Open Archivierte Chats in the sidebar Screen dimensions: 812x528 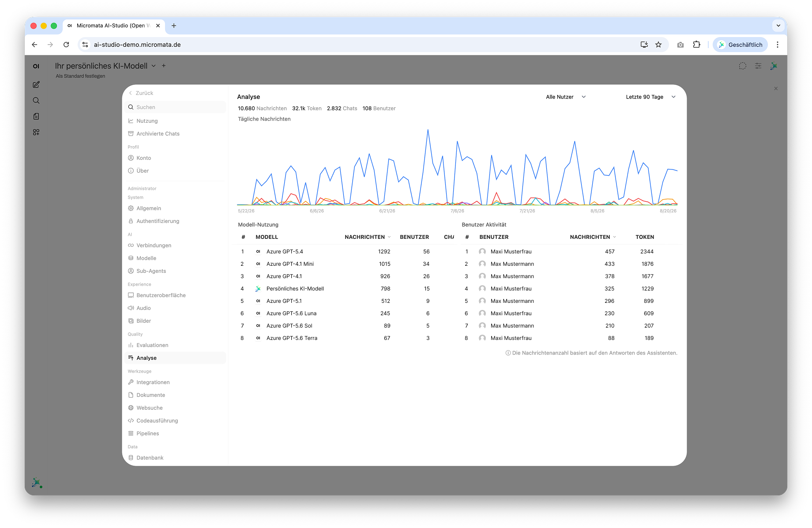[175, 134]
